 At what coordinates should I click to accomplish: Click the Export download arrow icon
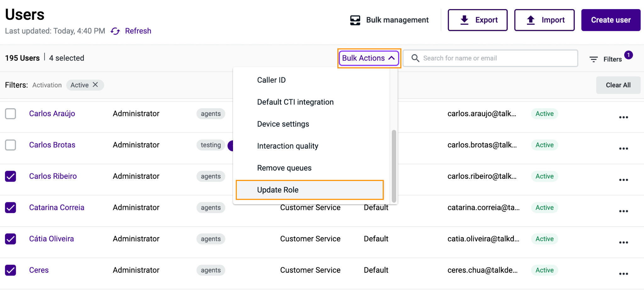[464, 20]
